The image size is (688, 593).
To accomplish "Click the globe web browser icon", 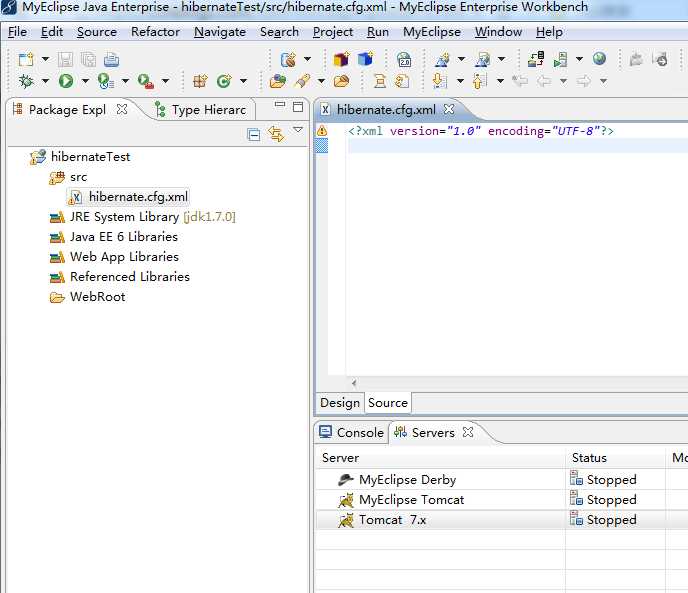I will pos(599,58).
